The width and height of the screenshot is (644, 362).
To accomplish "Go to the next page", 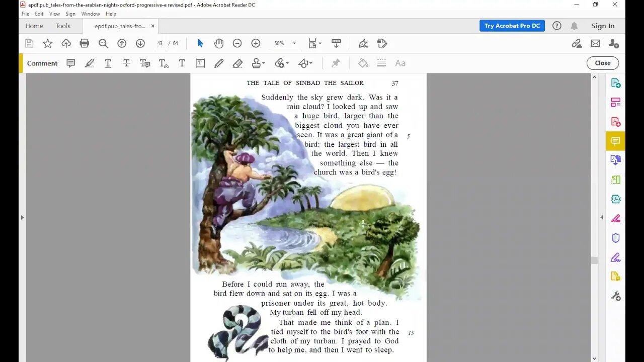I will pos(140,43).
